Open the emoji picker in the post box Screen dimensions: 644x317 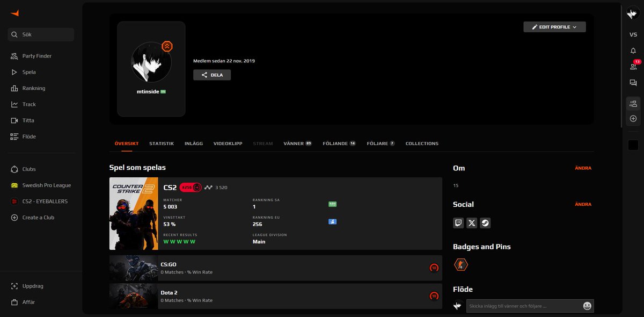587,306
